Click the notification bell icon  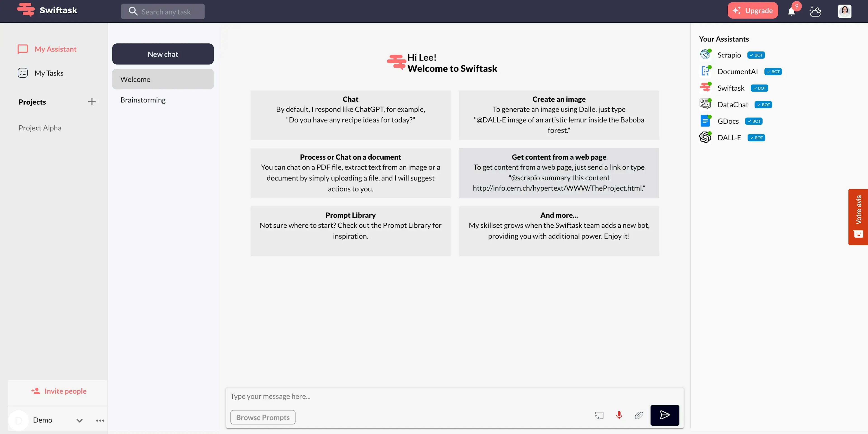(792, 11)
